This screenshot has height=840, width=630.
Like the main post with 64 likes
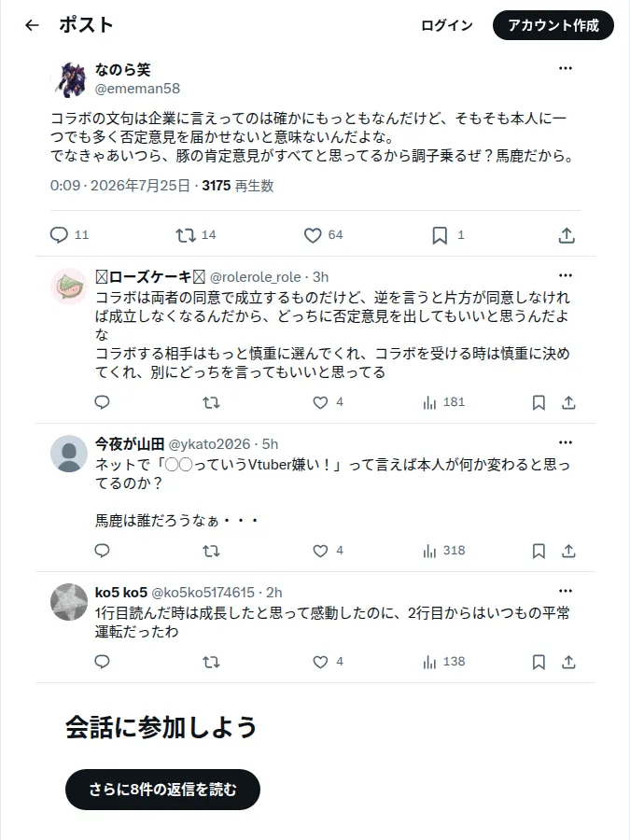pos(313,235)
